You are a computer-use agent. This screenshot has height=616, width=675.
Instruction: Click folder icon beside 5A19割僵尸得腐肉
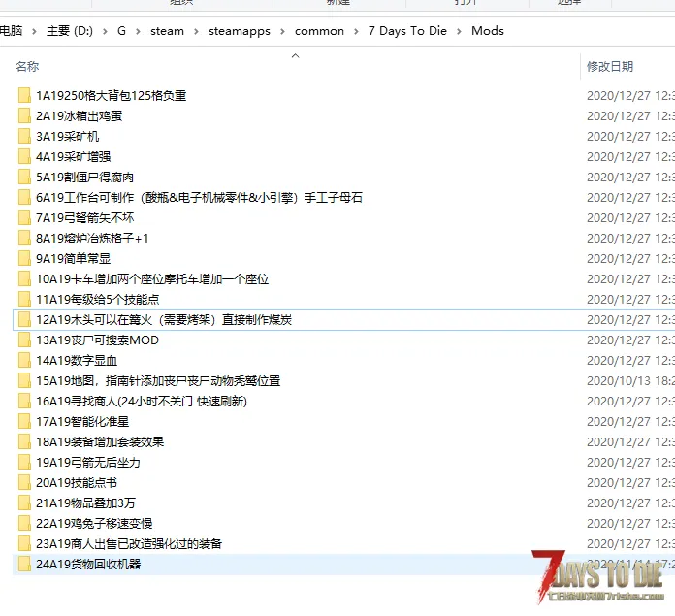click(24, 177)
